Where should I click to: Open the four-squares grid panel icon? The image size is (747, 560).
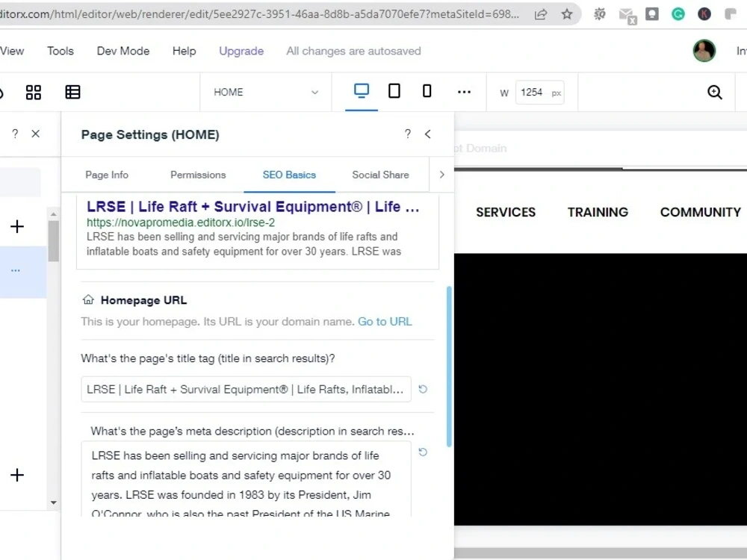click(34, 92)
